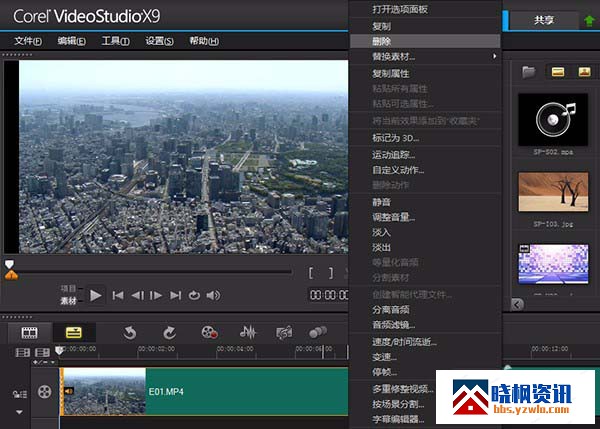Screen dimensions: 600x429
Task: Select the SP-I03.jpg desert tree thumbnail
Action: 553,192
